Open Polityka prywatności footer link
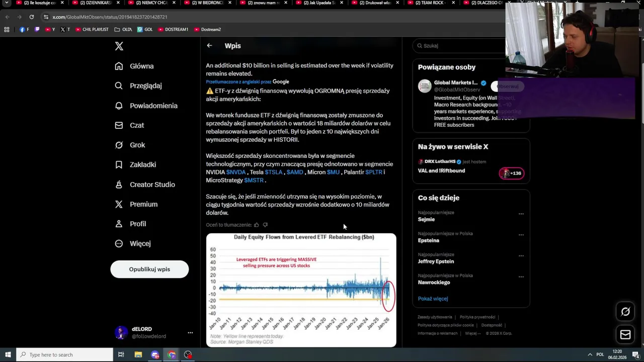This screenshot has width=644, height=362. tap(477, 317)
